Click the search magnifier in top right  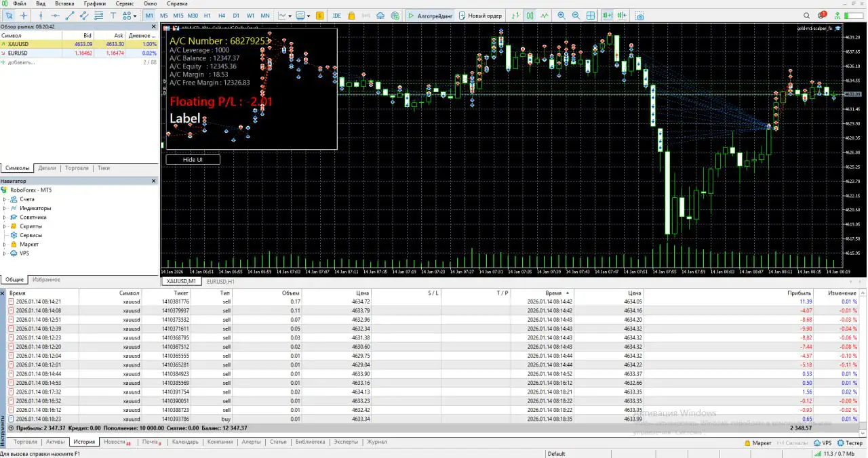(807, 16)
